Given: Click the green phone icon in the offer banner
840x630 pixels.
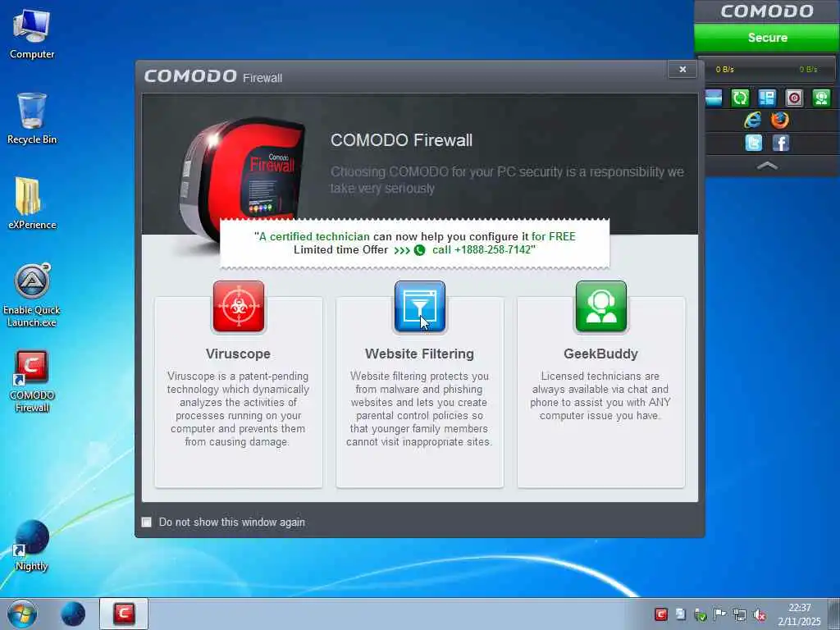Looking at the screenshot, I should [419, 250].
